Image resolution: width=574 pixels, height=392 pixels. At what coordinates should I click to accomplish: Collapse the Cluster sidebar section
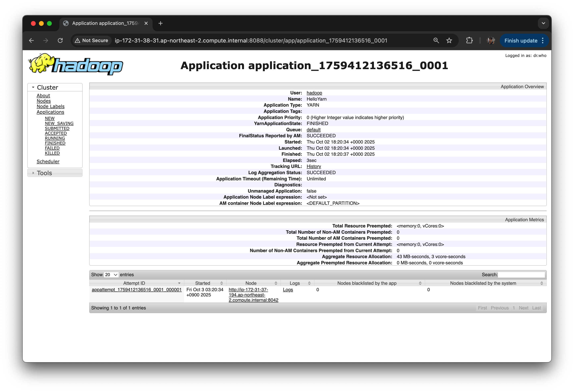click(47, 87)
